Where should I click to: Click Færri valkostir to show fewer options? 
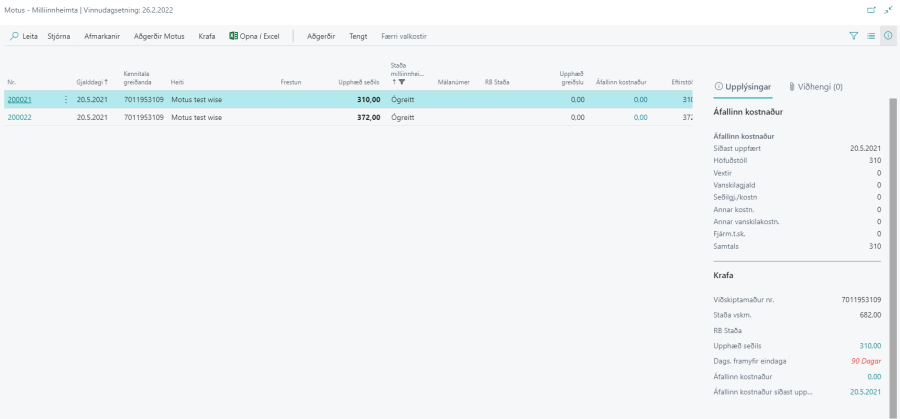point(404,36)
